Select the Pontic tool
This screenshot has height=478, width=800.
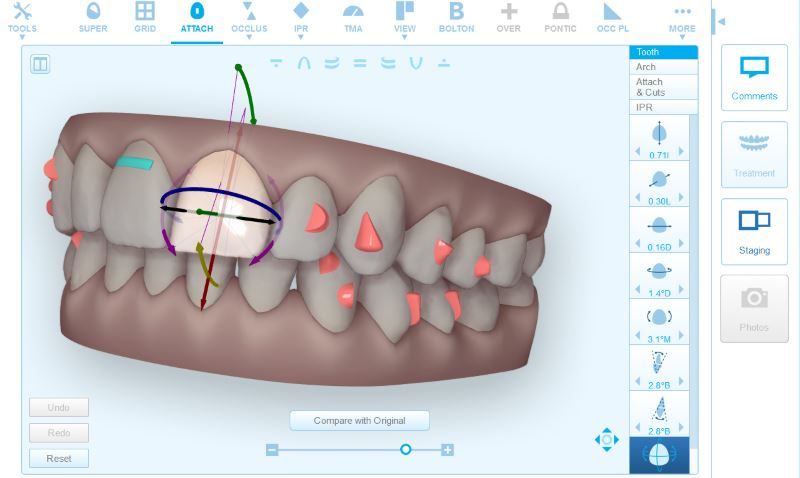click(x=560, y=17)
